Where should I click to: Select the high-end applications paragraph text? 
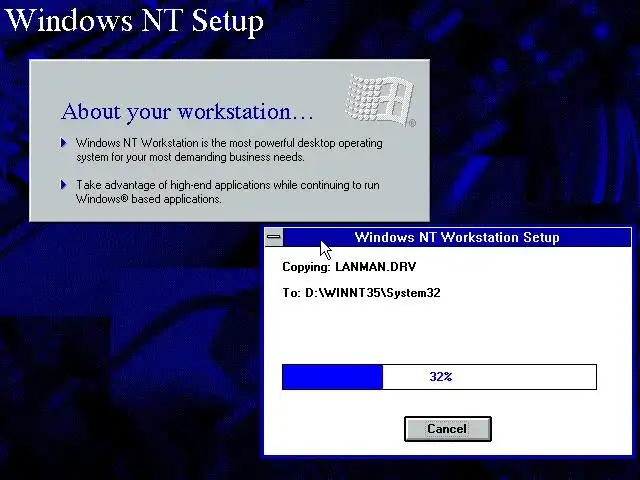tap(227, 192)
